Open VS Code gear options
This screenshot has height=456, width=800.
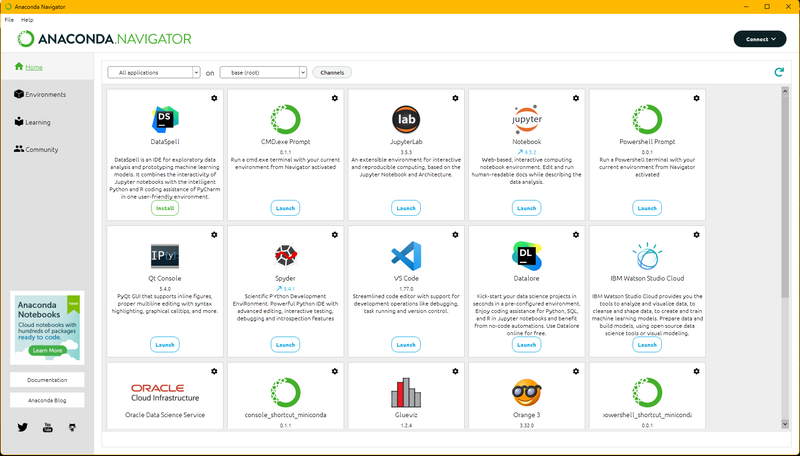(x=455, y=235)
